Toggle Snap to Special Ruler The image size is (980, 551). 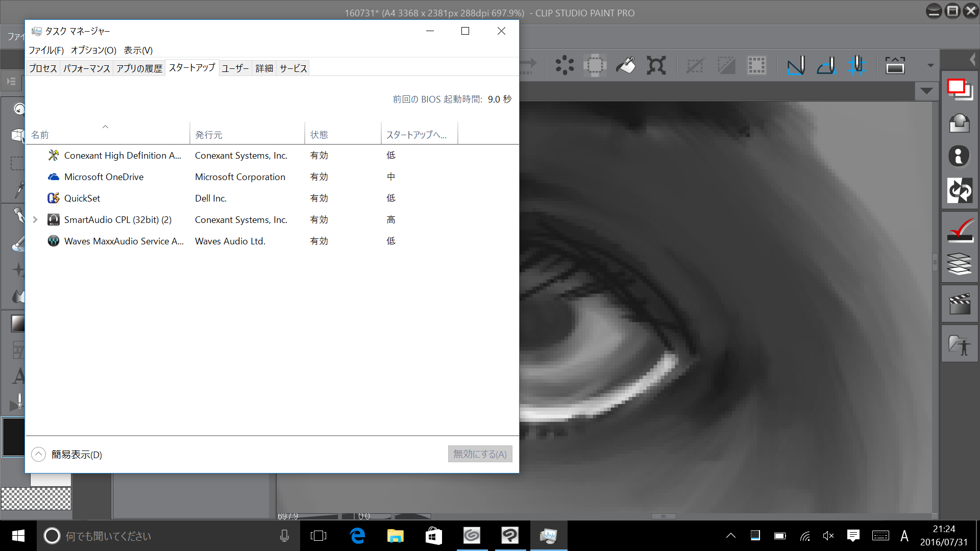click(826, 65)
